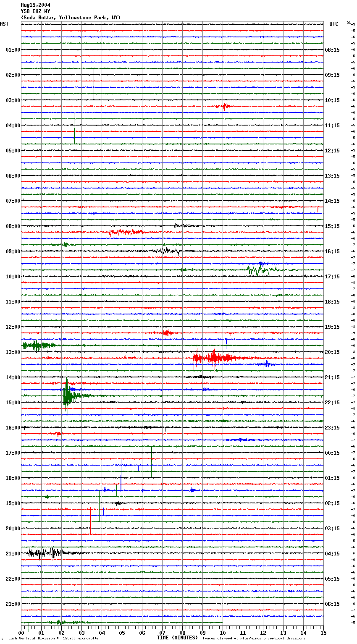The image size is (357, 644).
Task: Click the Each Vertical Division 125.00 microvolts note
Action: tap(53, 639)
